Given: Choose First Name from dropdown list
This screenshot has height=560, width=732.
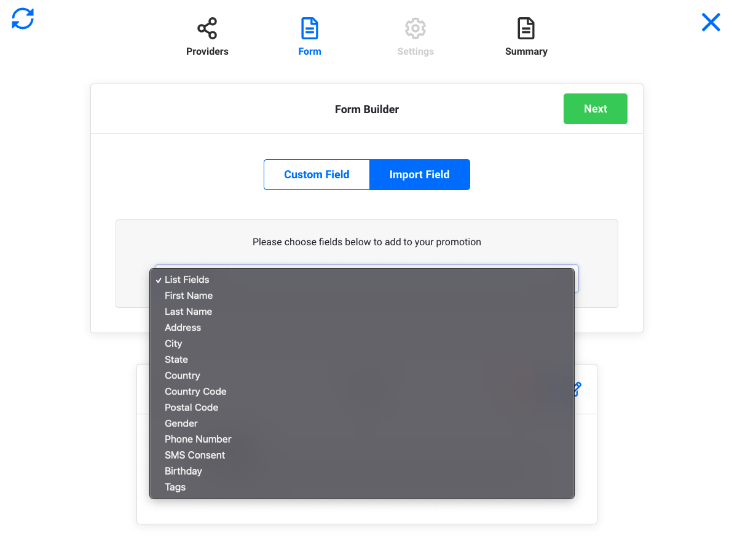Looking at the screenshot, I should coord(189,296).
